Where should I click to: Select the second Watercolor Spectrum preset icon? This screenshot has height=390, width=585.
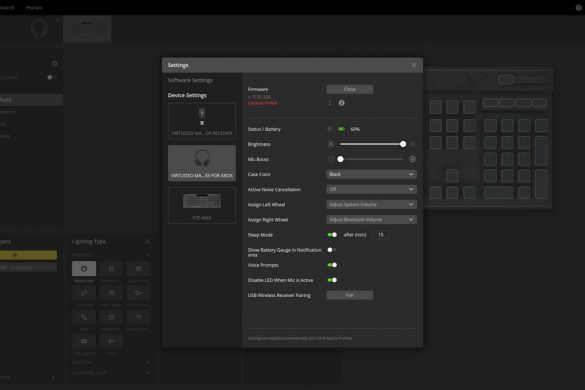111,269
